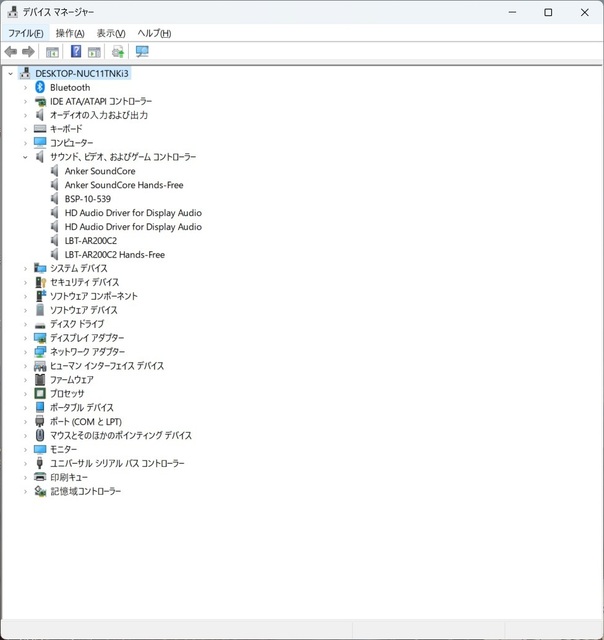Viewport: 604px width, 640px height.
Task: Select the BSP-10-539 device
Action: 87,199
